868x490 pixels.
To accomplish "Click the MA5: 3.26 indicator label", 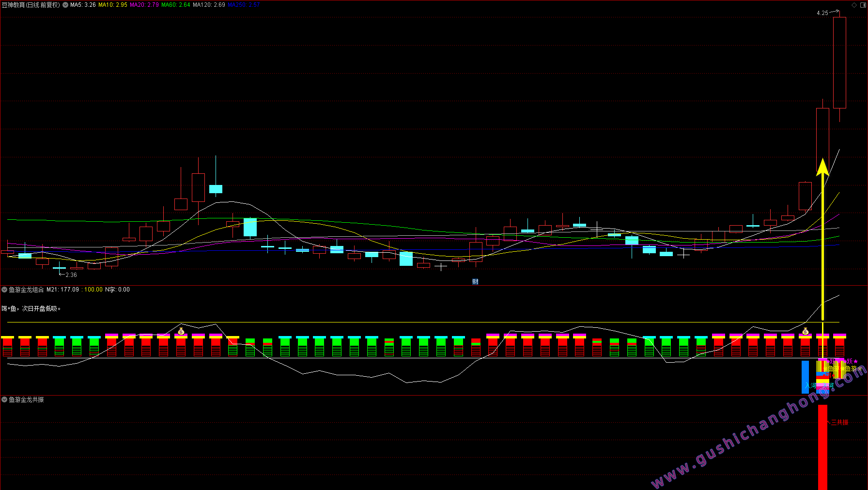I will pos(83,5).
